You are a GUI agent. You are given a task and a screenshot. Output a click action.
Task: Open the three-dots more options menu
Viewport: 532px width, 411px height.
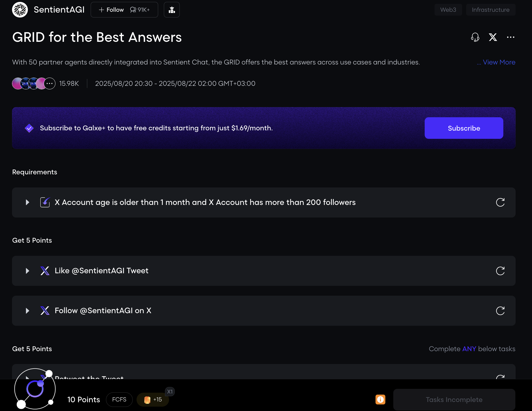coord(510,37)
